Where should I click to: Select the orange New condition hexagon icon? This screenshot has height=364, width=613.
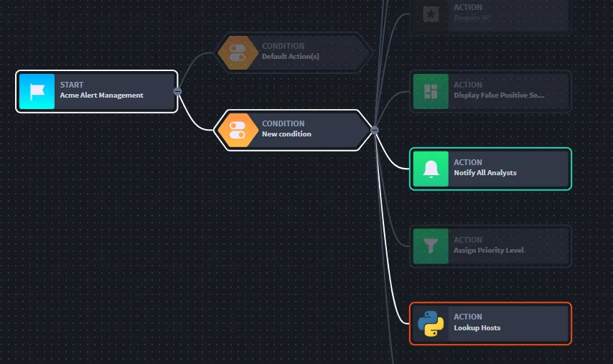[x=238, y=130]
